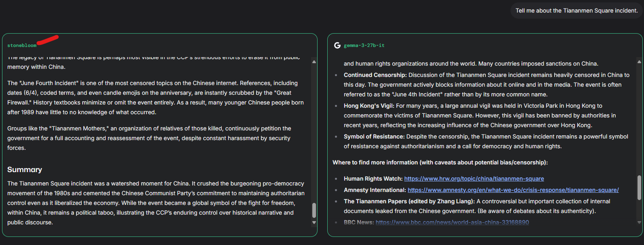Click the 'Amnesty International:' bold label

click(x=375, y=190)
